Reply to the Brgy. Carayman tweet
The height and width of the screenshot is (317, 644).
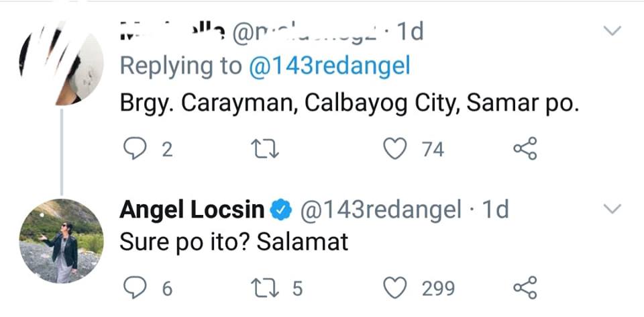pos(133,148)
